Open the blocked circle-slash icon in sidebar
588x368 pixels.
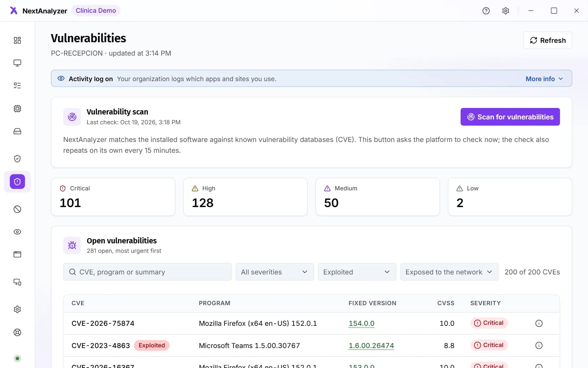tap(17, 209)
